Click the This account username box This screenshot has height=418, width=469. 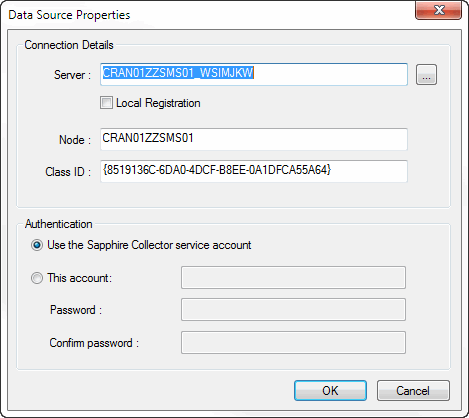click(x=293, y=277)
